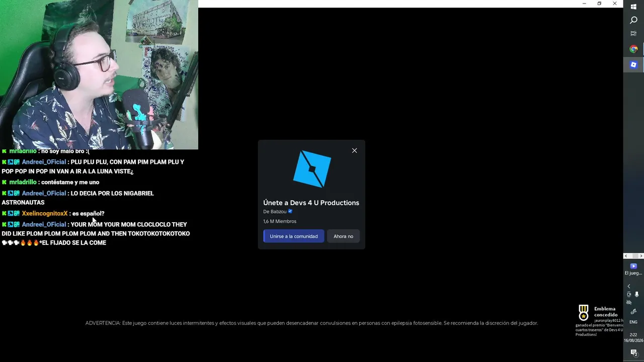
Task: Click Andreei_OFicial name in the ASTRONAUTAS message
Action: coord(44,194)
